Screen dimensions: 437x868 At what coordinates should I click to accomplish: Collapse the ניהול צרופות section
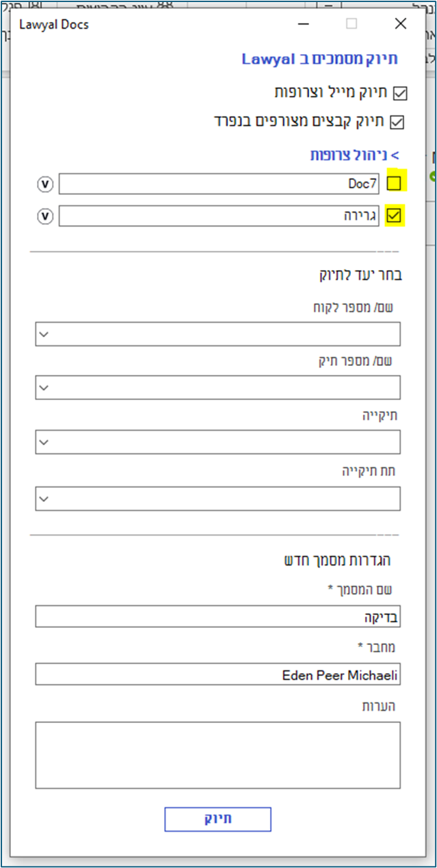(x=356, y=155)
